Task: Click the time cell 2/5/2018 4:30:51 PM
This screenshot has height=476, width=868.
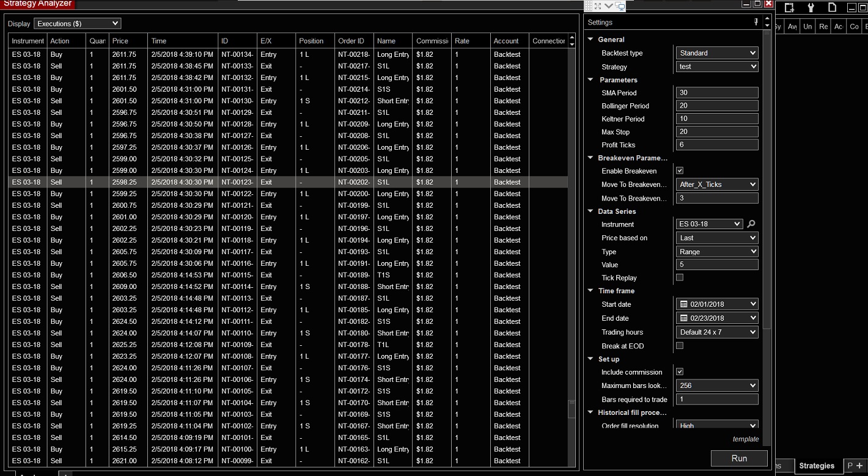Action: pyautogui.click(x=183, y=112)
